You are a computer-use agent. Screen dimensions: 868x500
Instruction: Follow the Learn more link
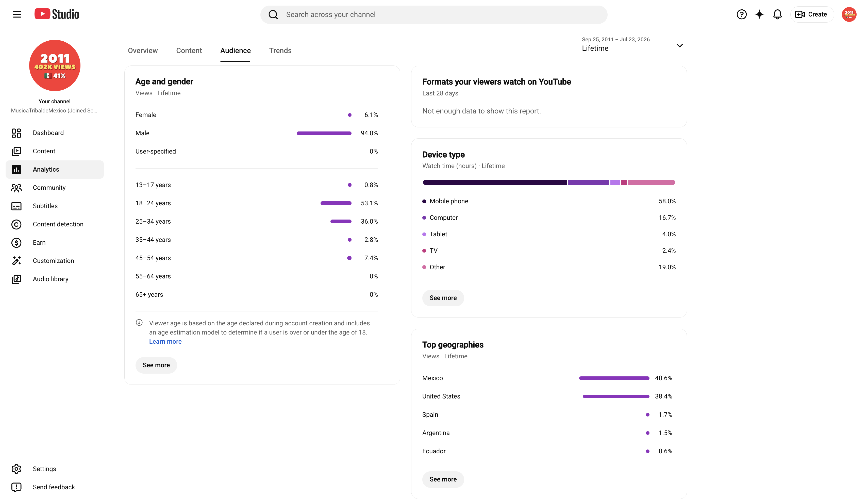click(165, 341)
